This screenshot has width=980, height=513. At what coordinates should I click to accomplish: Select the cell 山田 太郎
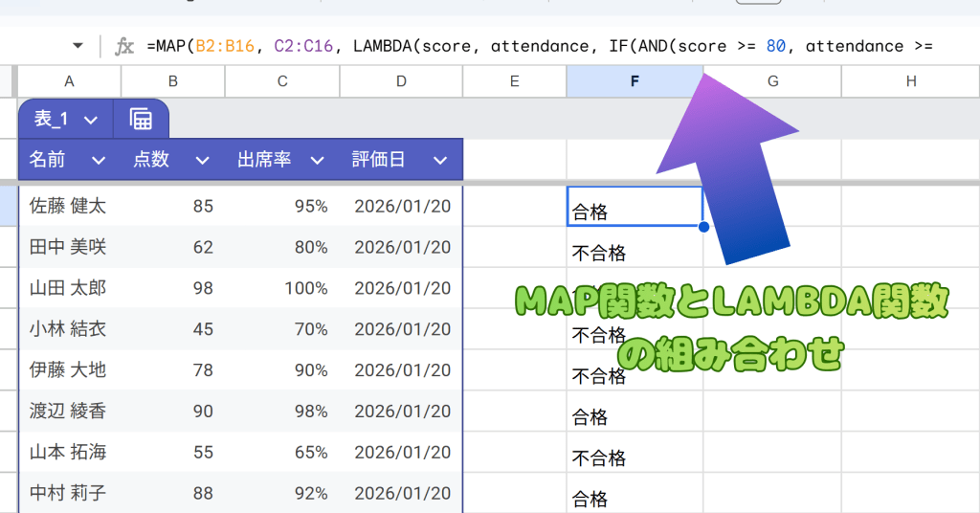[69, 288]
